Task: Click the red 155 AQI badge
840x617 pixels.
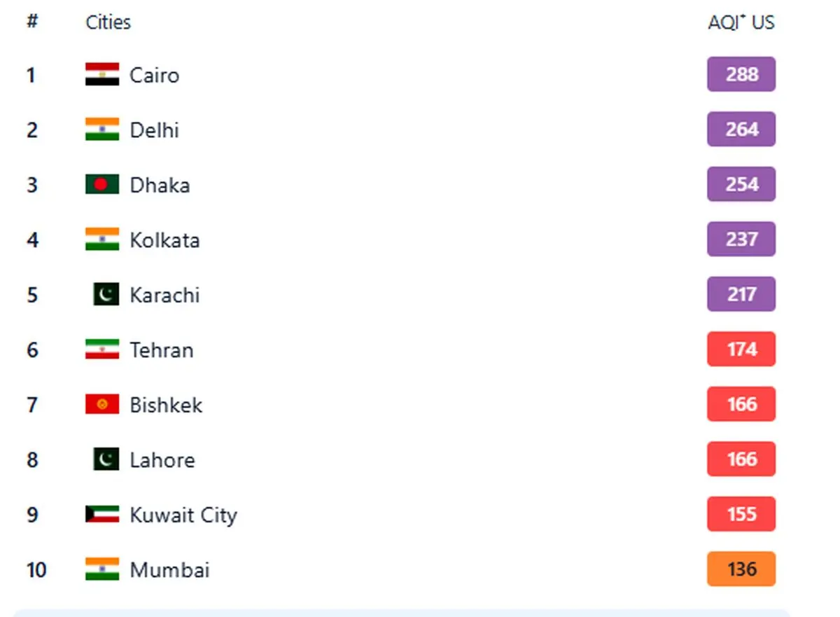Action: click(x=741, y=515)
